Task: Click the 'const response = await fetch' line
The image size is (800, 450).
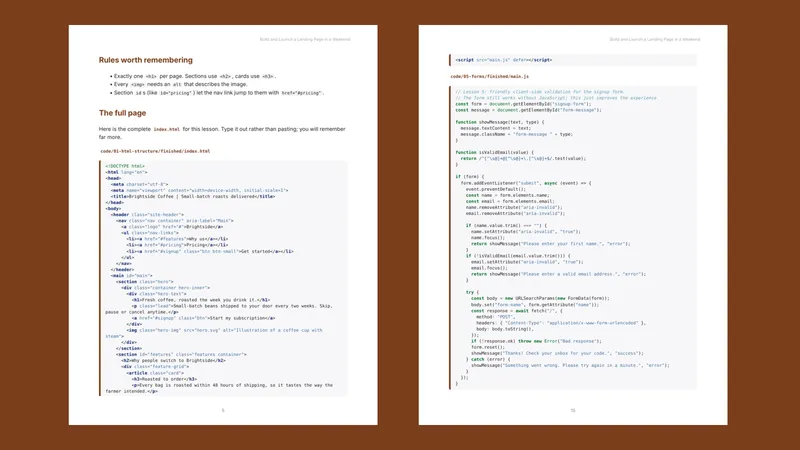Action: click(516, 311)
